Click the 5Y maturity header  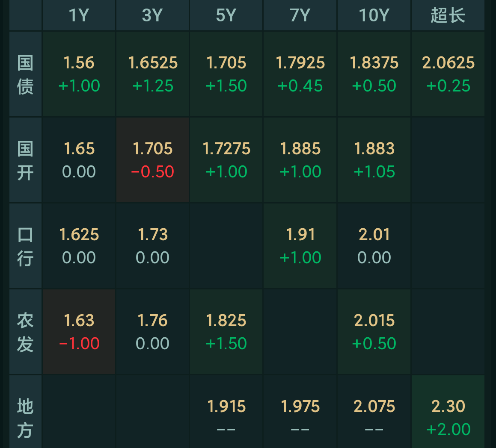tap(226, 15)
